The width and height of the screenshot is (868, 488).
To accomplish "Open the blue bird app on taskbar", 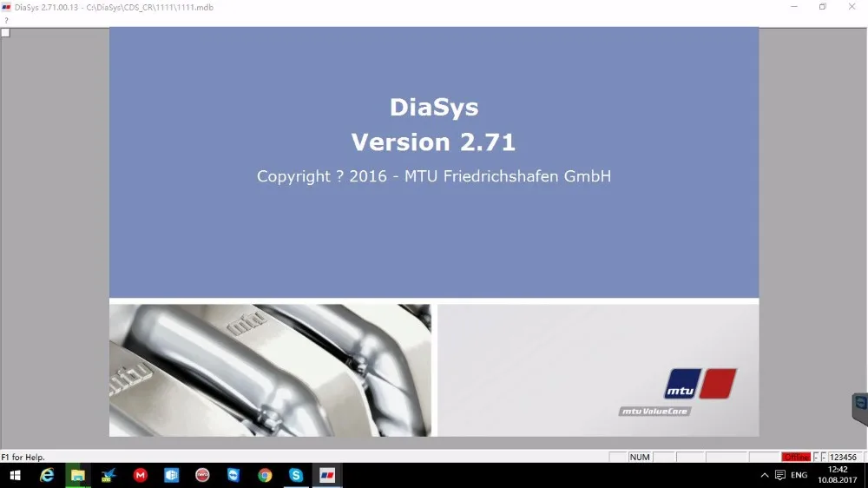I will (x=108, y=475).
